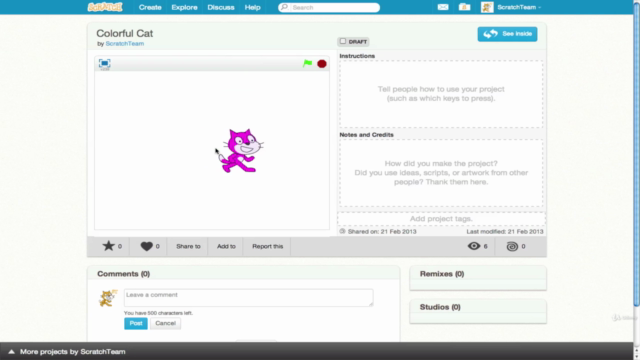
Task: Click the Last modified: 21 Feb 2013 text
Action: [505, 231]
